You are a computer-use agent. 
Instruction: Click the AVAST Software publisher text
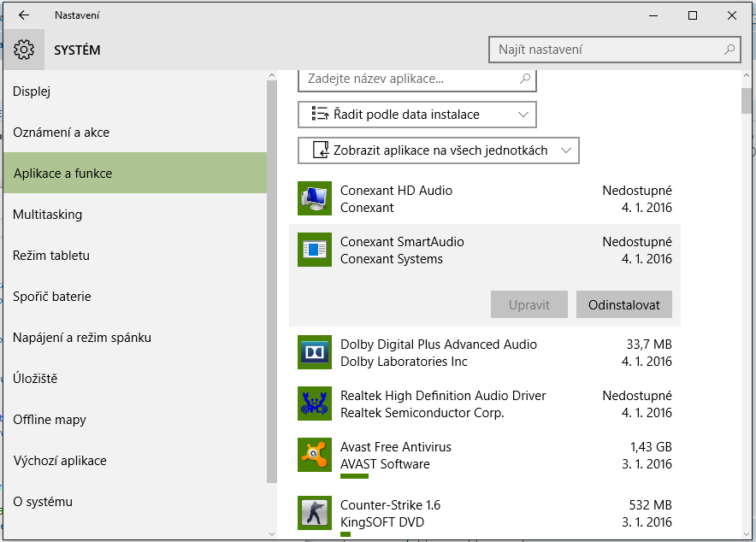(385, 464)
